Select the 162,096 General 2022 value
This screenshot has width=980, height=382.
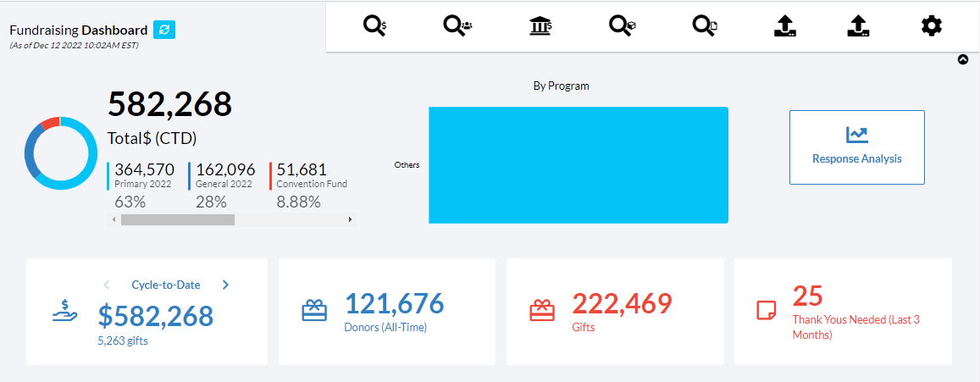tap(225, 169)
